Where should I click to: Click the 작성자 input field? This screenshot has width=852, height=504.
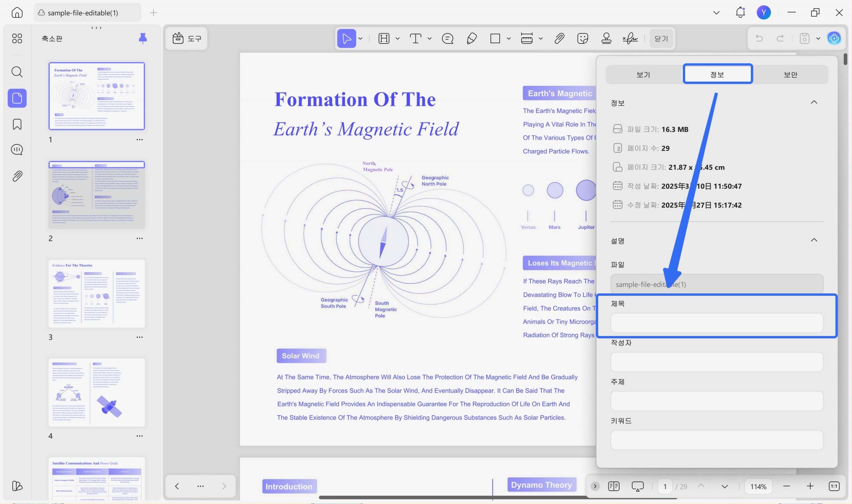717,362
